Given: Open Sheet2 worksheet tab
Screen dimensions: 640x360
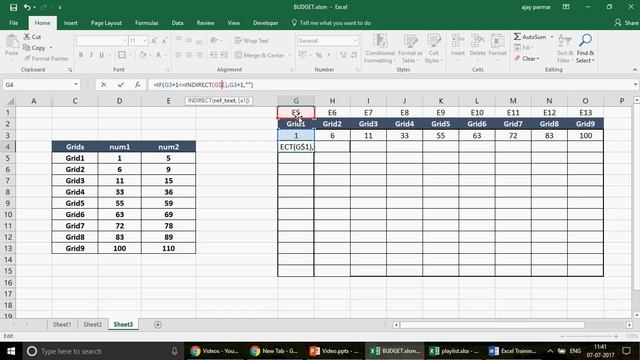Looking at the screenshot, I should pyautogui.click(x=93, y=324).
